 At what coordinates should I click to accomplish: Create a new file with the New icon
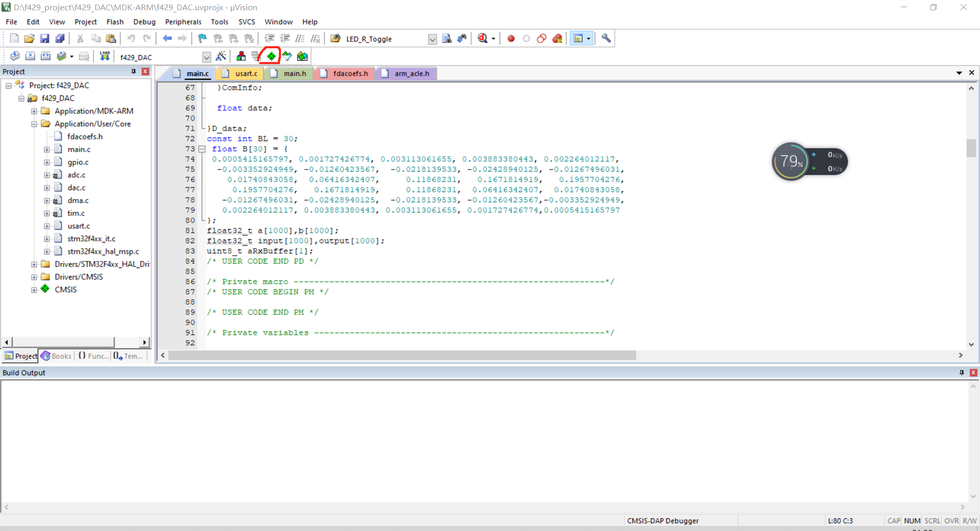pos(14,38)
